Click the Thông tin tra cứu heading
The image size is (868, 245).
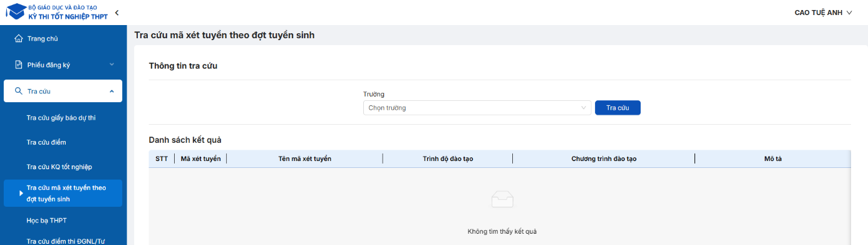click(x=183, y=65)
